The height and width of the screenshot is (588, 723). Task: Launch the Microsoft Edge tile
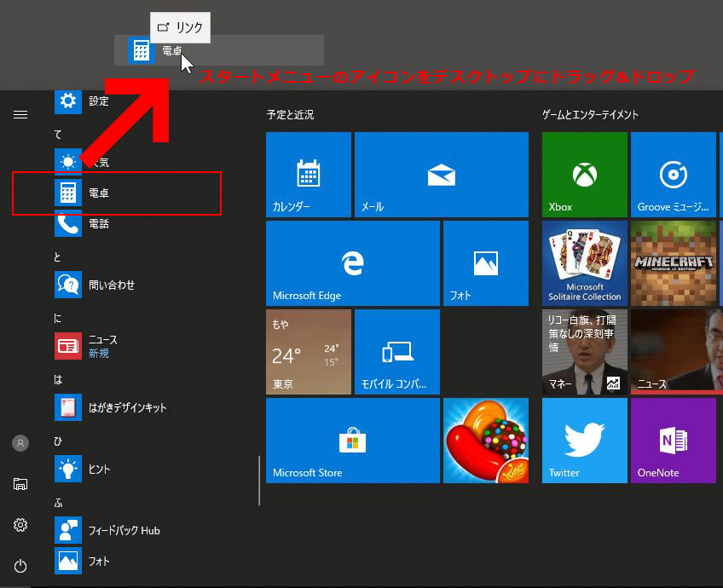352,263
